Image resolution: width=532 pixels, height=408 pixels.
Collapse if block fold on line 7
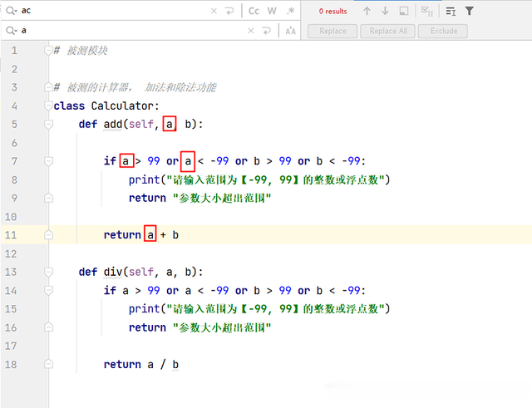coord(48,161)
